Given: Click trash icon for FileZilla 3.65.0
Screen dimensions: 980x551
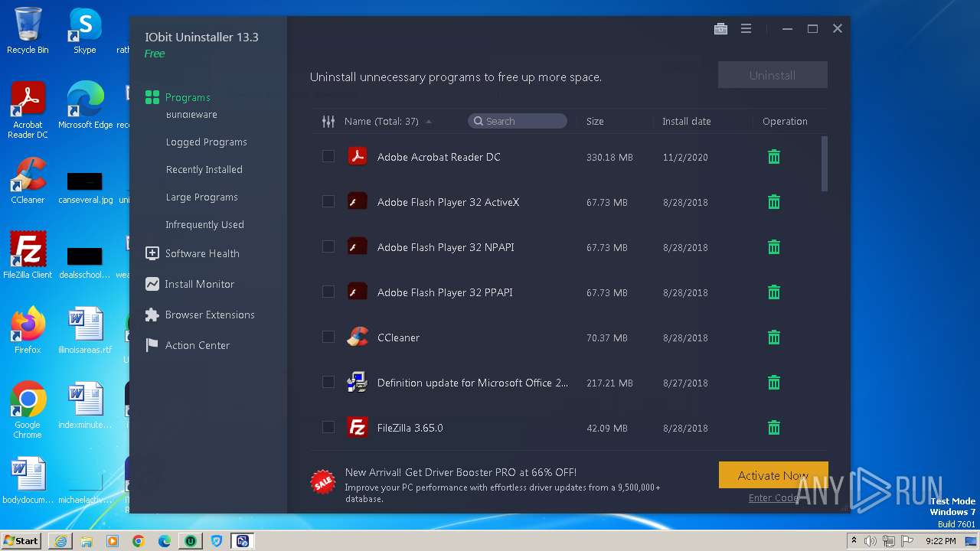Looking at the screenshot, I should (x=774, y=428).
